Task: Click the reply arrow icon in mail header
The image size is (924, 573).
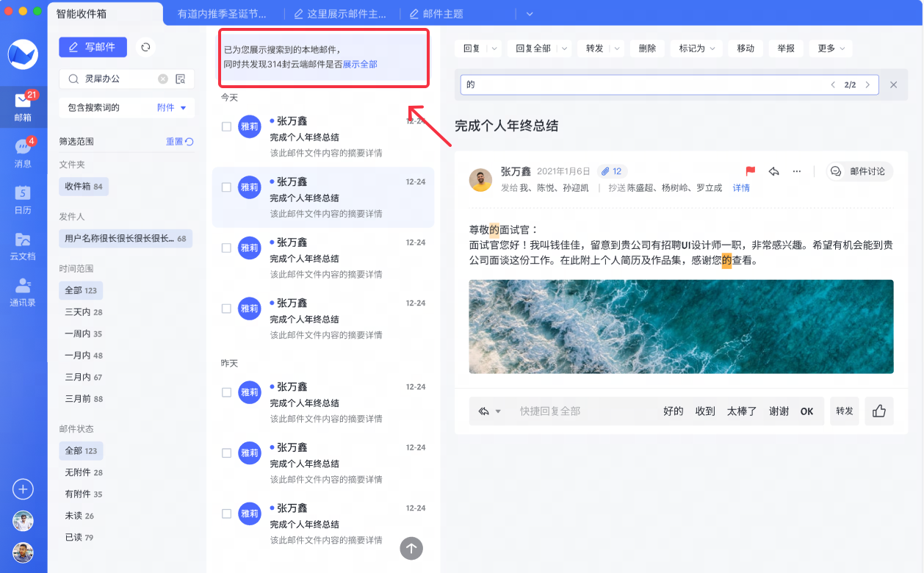Action: point(773,171)
